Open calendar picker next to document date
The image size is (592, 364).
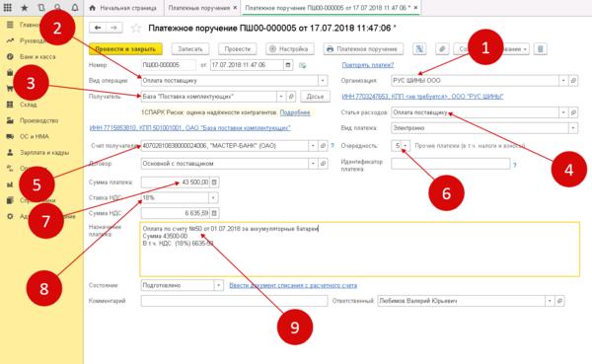pos(288,65)
